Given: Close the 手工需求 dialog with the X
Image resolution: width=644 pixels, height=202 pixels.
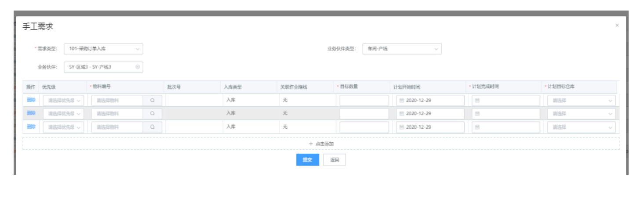Looking at the screenshot, I should [x=617, y=25].
